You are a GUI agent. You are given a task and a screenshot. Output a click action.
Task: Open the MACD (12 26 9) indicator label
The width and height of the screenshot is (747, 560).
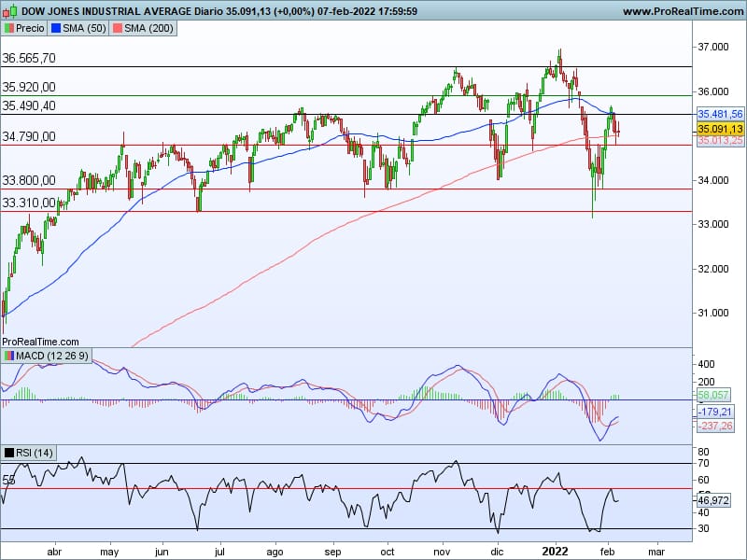pyautogui.click(x=47, y=356)
